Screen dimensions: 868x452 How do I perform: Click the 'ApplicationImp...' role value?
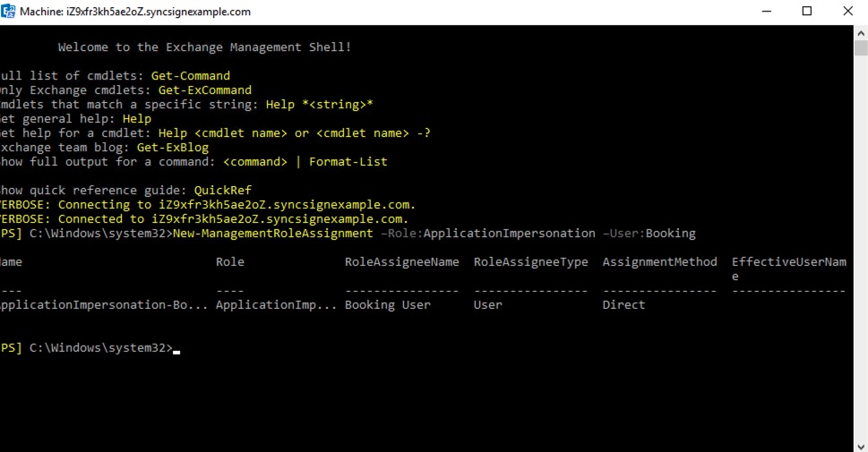(x=276, y=305)
